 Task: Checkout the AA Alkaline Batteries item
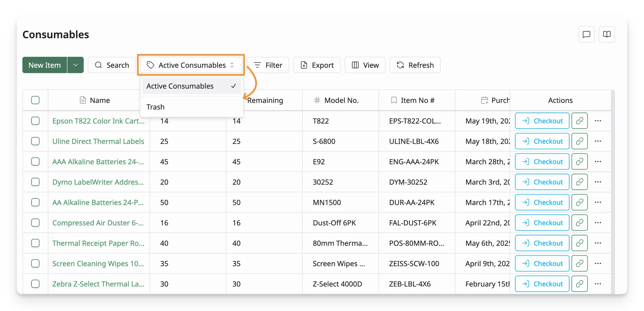pyautogui.click(x=542, y=202)
